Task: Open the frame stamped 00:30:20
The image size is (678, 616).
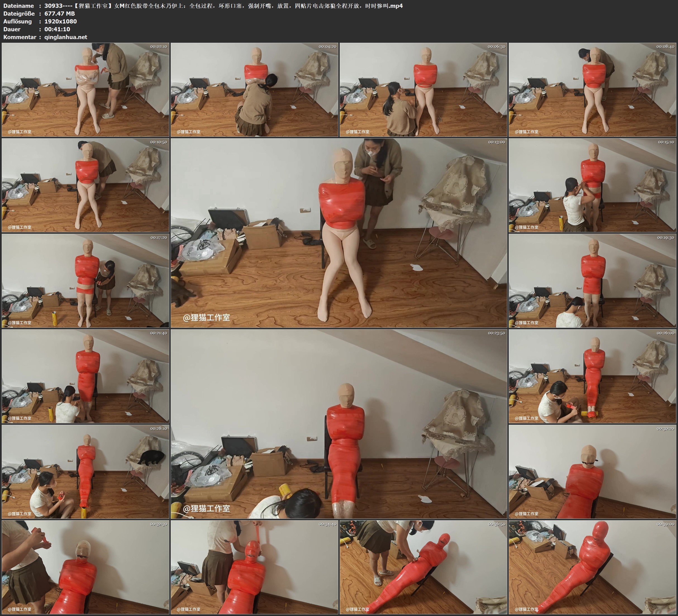Action: (x=592, y=471)
